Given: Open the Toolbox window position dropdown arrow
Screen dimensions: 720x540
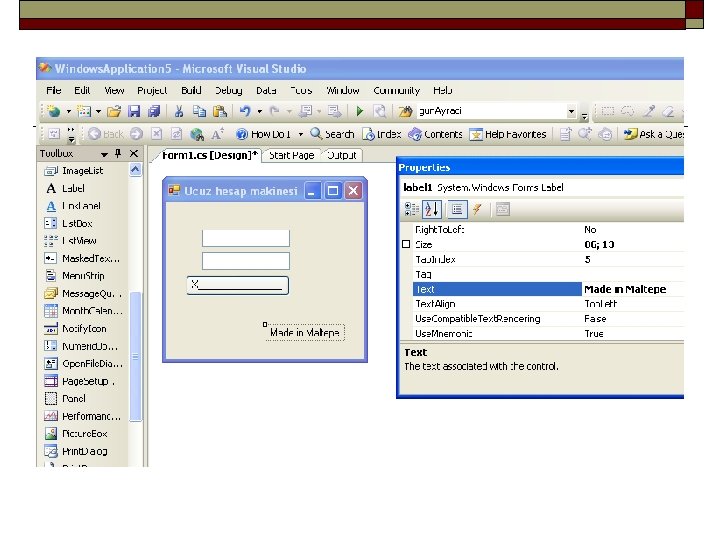Looking at the screenshot, I should (104, 154).
